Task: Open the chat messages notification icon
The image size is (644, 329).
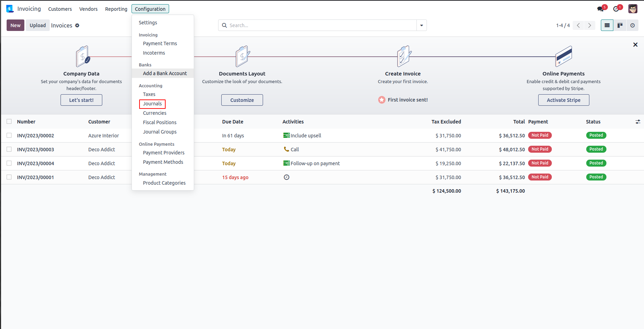Action: 601,9
